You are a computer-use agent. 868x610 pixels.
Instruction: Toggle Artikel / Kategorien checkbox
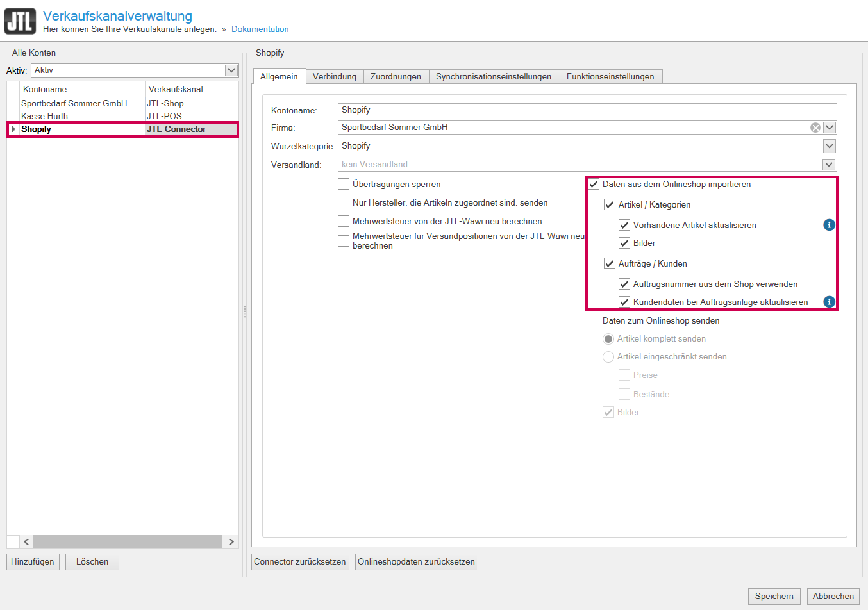(x=610, y=204)
